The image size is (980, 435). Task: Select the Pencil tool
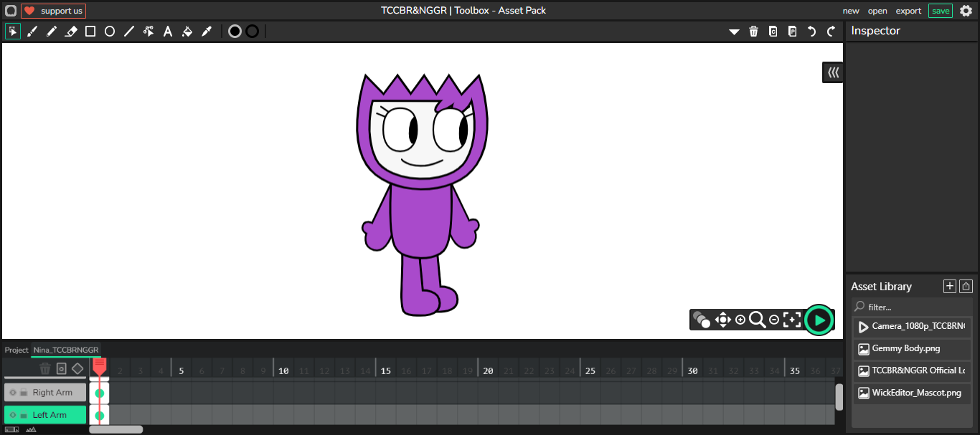point(52,32)
